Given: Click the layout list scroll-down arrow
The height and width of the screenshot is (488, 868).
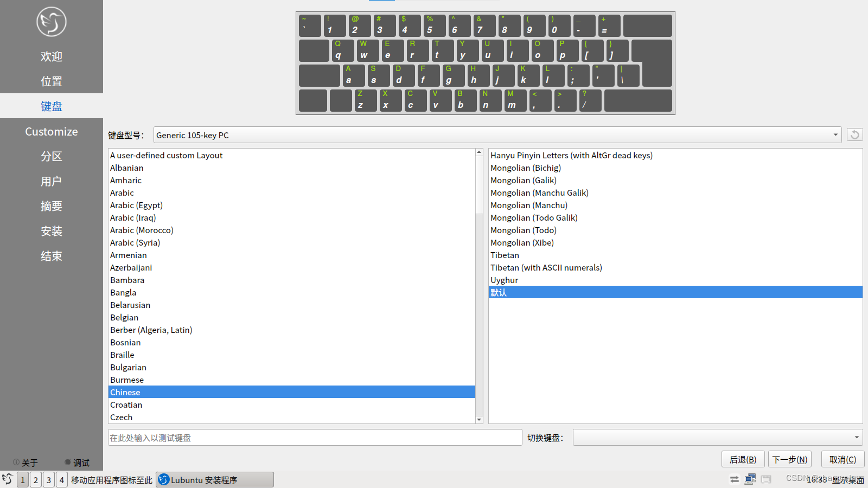Looking at the screenshot, I should pos(479,419).
